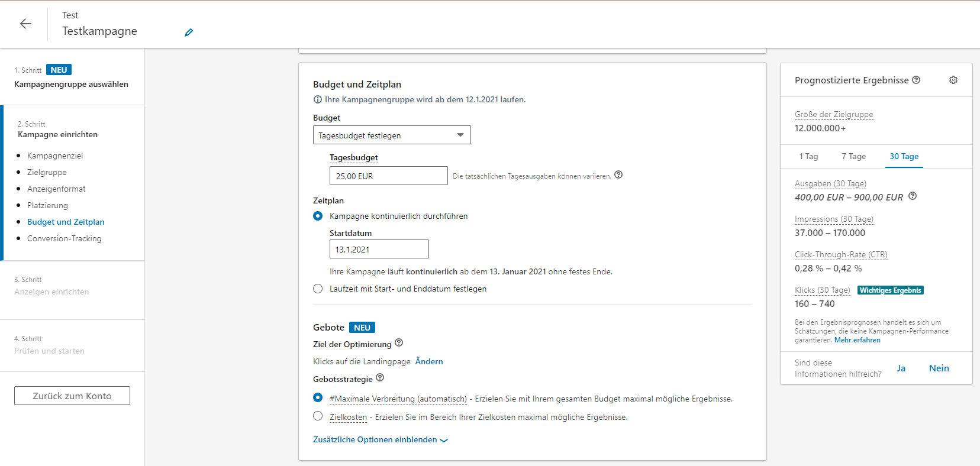Click help icon beside Tagesausgaben note
Viewport: 980px width, 466px height.
pos(618,174)
